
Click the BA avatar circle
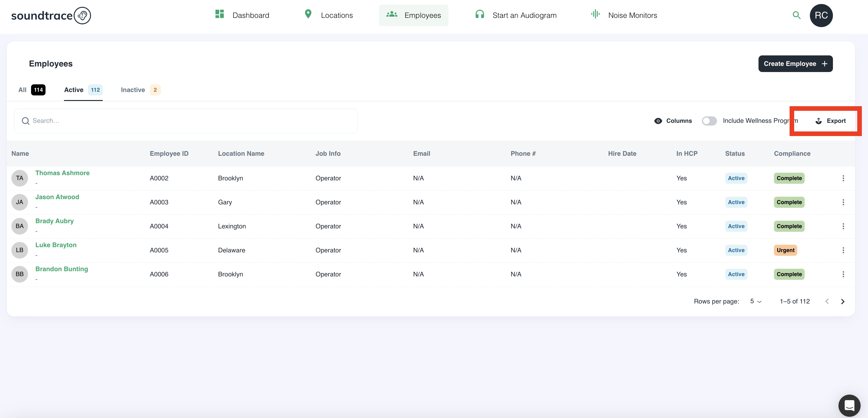pyautogui.click(x=20, y=226)
